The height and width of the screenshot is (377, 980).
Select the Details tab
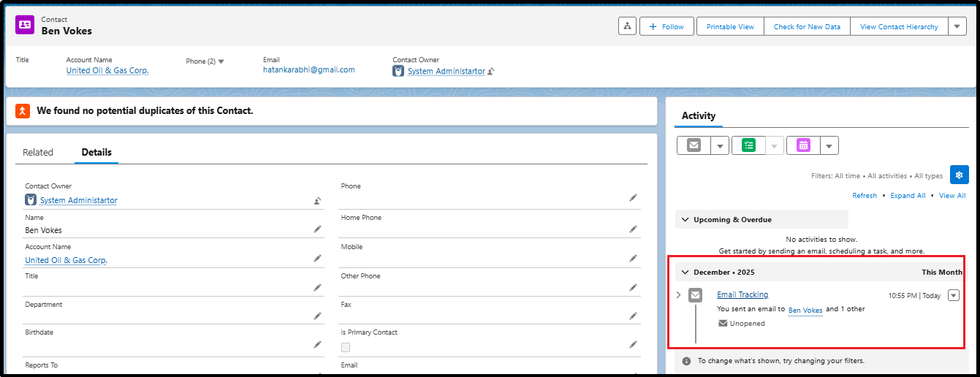[x=96, y=153]
